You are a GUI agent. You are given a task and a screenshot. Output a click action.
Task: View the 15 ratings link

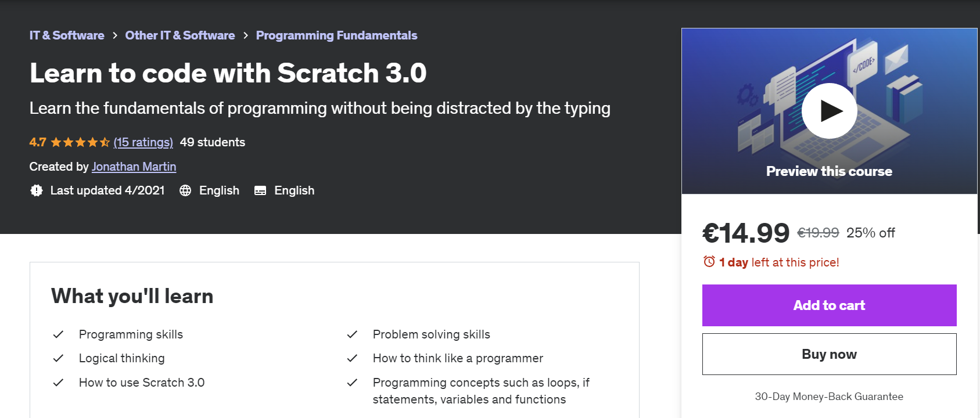pos(143,142)
